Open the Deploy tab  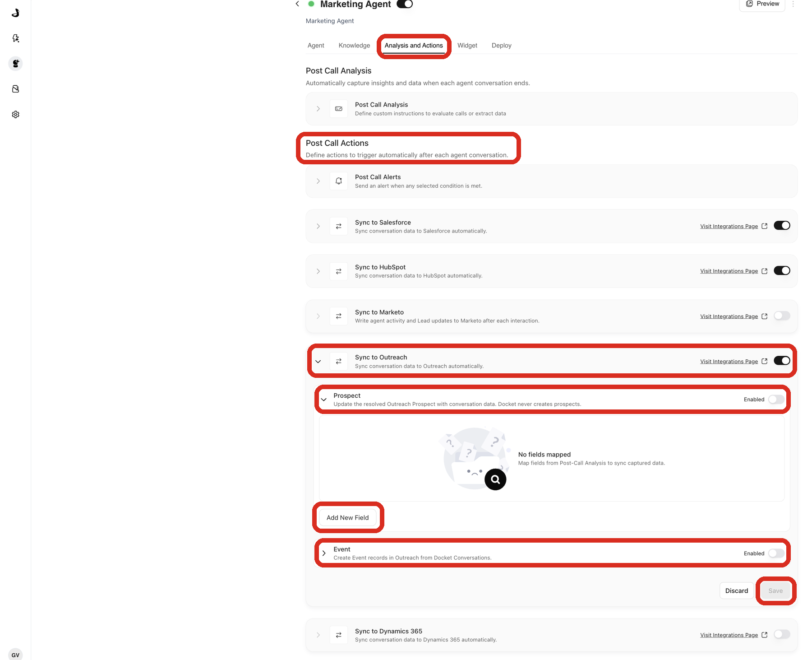click(502, 46)
